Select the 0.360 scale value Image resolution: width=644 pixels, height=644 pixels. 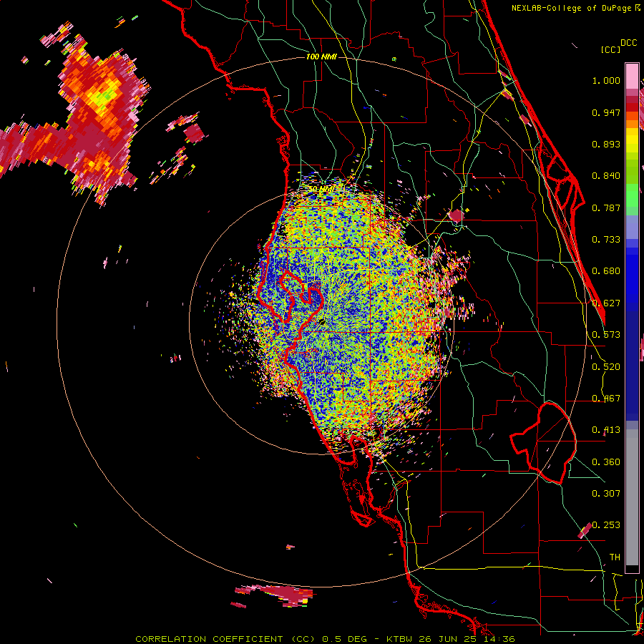coord(606,462)
